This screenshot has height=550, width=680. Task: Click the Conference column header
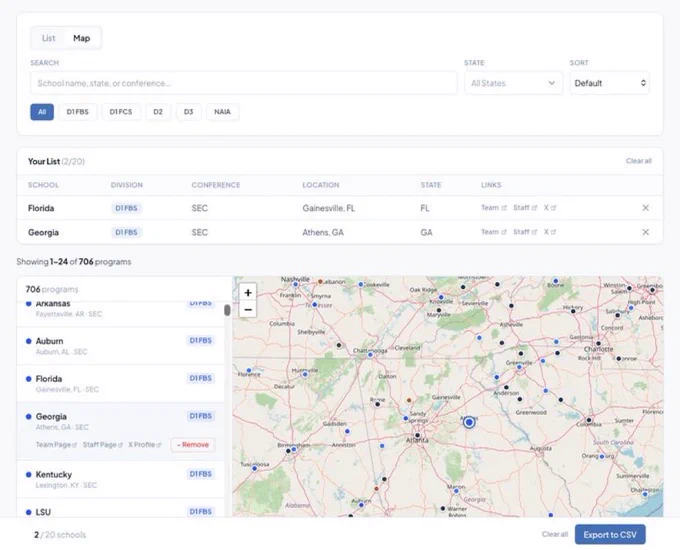tap(216, 185)
